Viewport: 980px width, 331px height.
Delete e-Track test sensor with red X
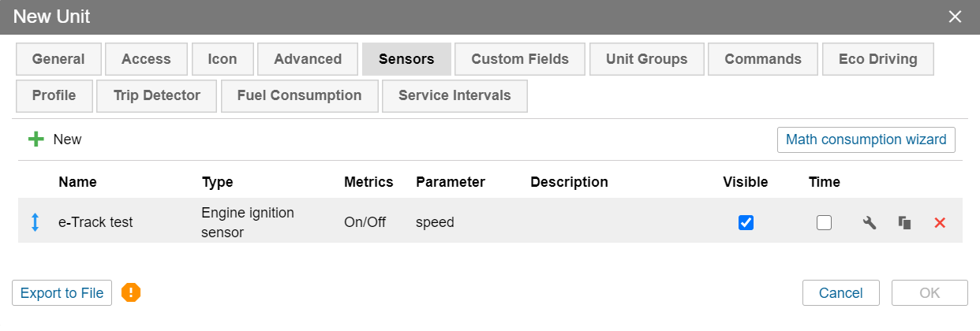point(940,223)
